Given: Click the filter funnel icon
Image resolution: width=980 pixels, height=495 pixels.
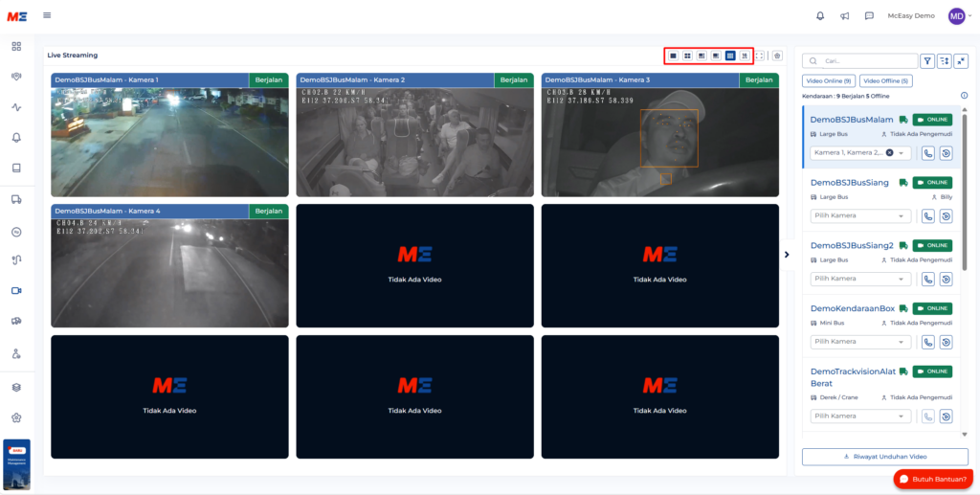Looking at the screenshot, I should click(927, 60).
